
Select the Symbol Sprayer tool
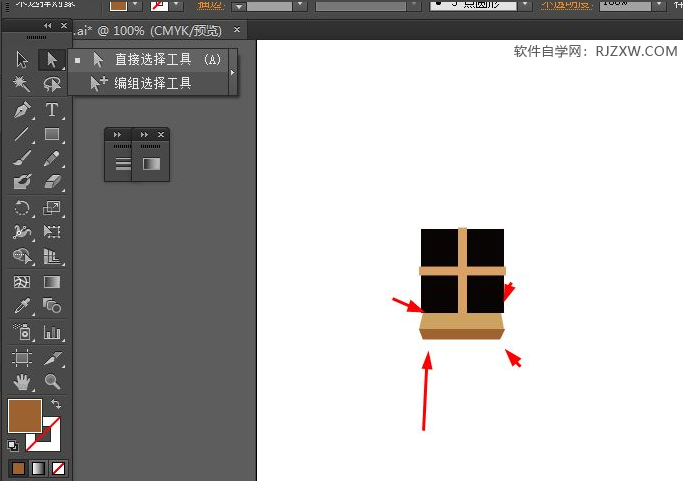(22, 332)
